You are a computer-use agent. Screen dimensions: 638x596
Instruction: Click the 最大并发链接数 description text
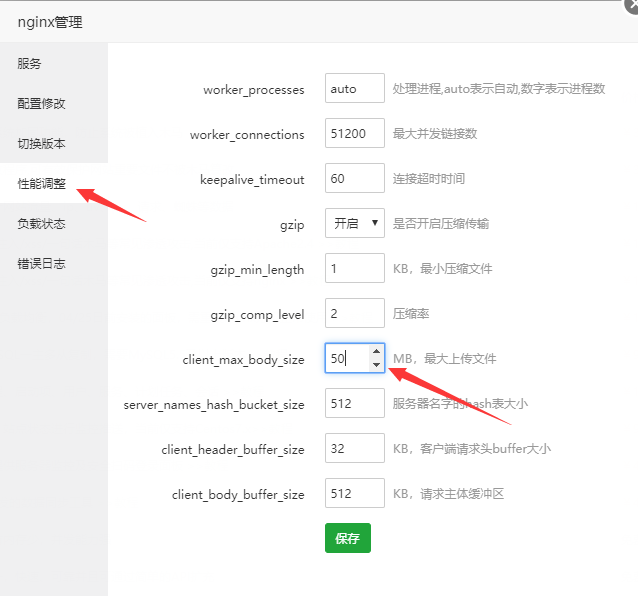[435, 133]
